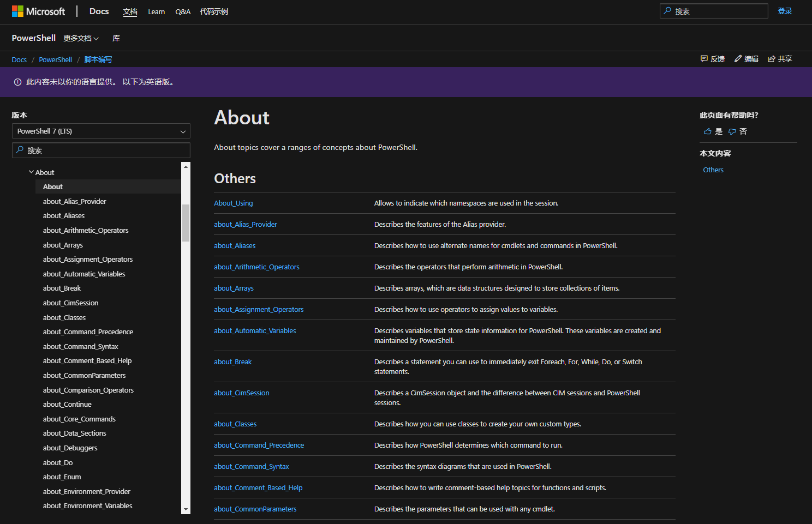Click the thumbs-down 否 icon
Image resolution: width=812 pixels, height=524 pixels.
[x=732, y=131]
